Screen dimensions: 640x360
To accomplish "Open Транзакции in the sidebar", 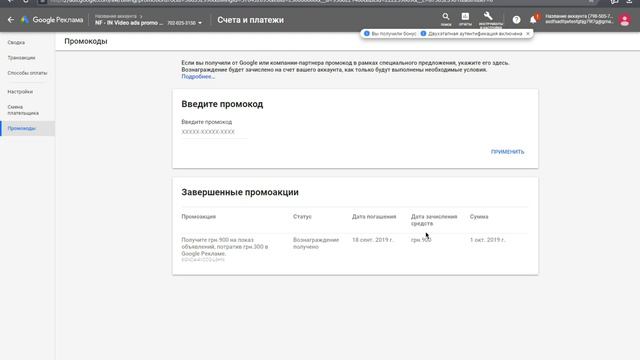I will point(21,58).
